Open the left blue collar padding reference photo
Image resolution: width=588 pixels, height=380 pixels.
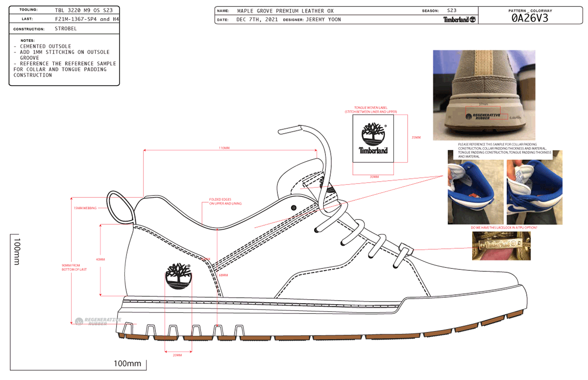[x=476, y=189]
